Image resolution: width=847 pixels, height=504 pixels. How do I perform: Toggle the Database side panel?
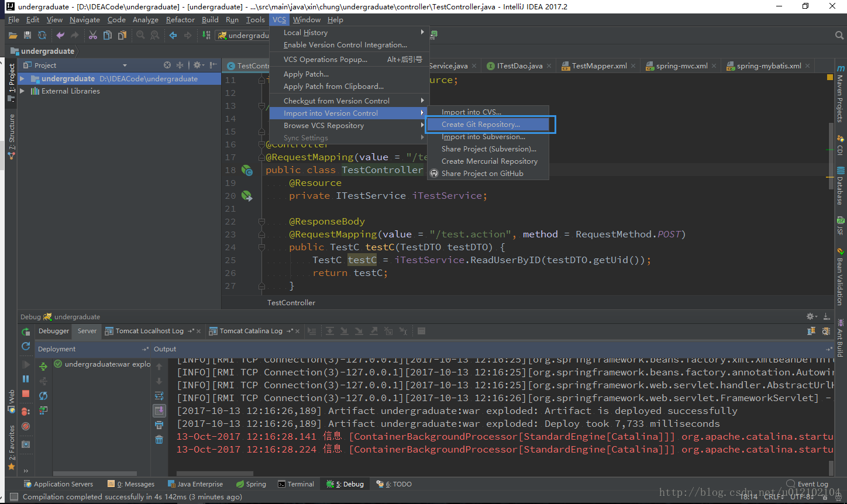pos(841,186)
